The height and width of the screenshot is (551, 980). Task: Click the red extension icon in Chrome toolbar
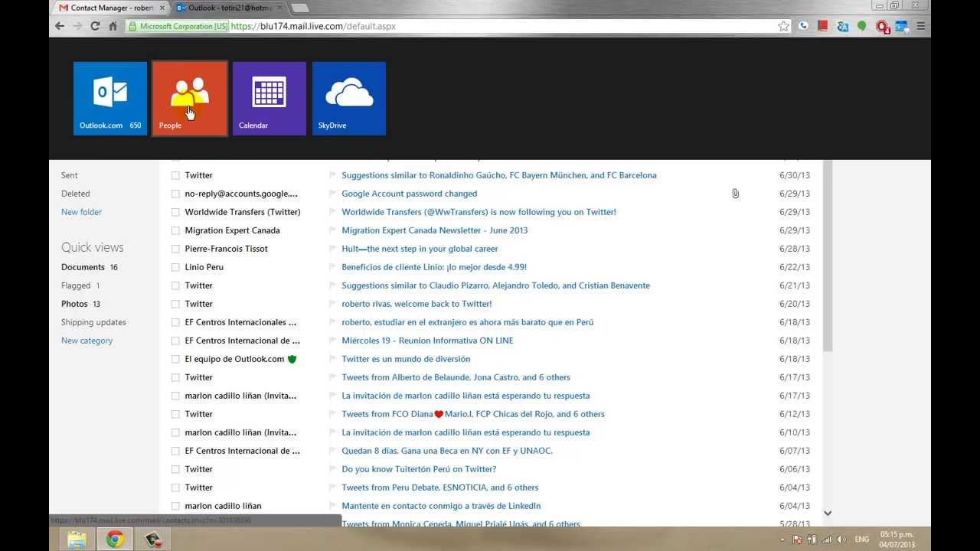coord(823,26)
